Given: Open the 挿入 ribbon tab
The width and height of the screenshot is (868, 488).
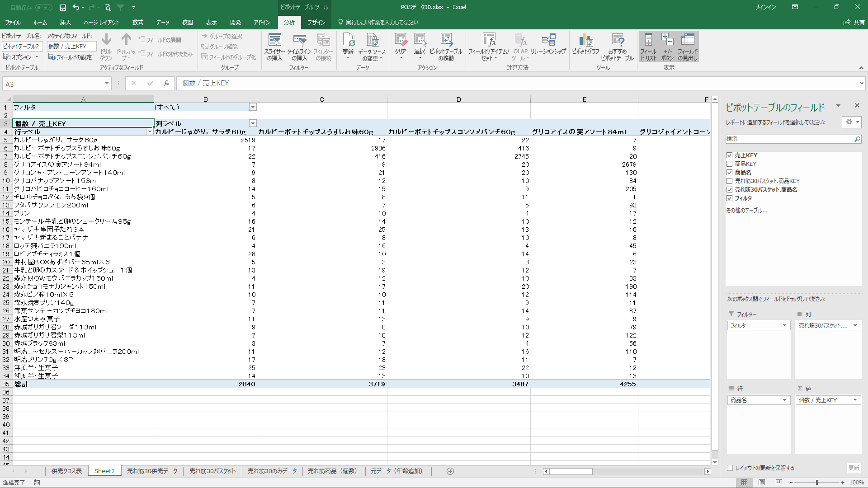Looking at the screenshot, I should [65, 23].
